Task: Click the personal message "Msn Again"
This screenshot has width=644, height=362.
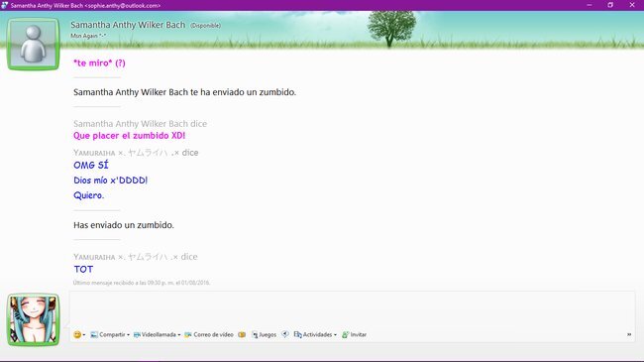Action: click(88, 36)
